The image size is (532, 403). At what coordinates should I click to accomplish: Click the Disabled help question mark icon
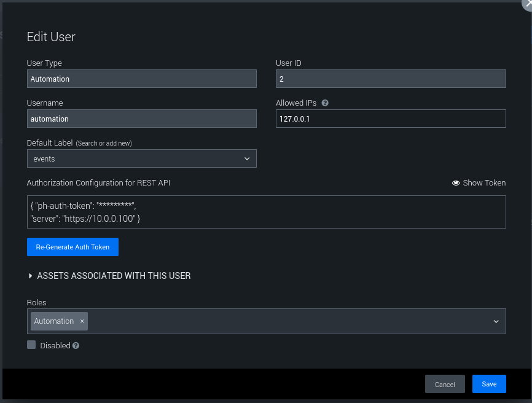click(x=76, y=346)
